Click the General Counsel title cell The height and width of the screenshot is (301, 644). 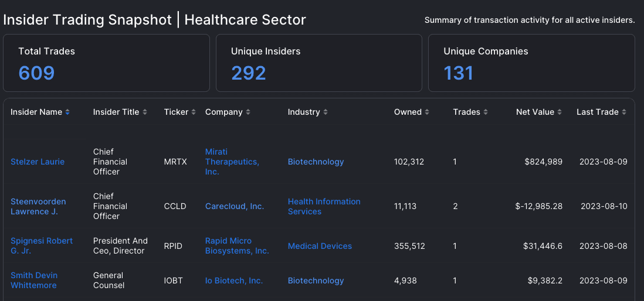[109, 280]
